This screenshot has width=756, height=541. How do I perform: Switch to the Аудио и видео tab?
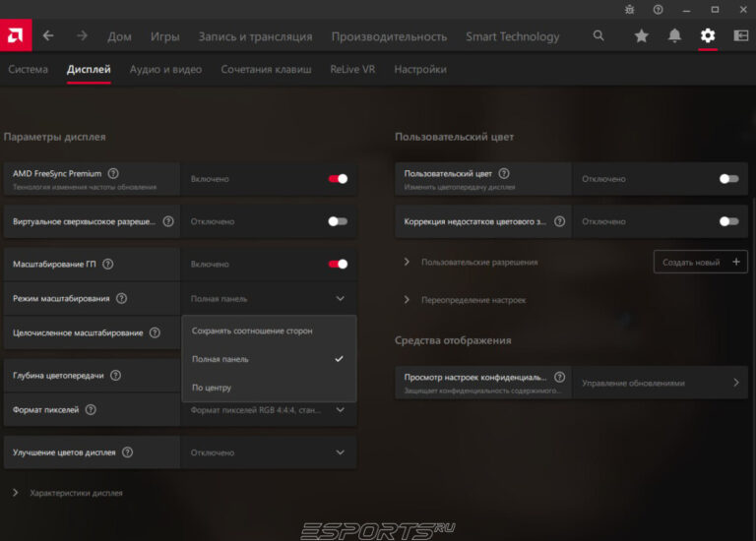pyautogui.click(x=165, y=70)
